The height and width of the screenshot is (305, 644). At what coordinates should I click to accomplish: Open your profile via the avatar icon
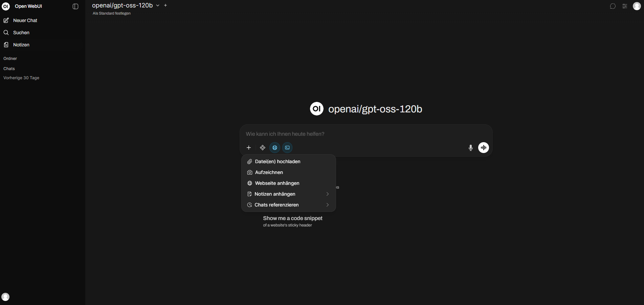(x=637, y=6)
